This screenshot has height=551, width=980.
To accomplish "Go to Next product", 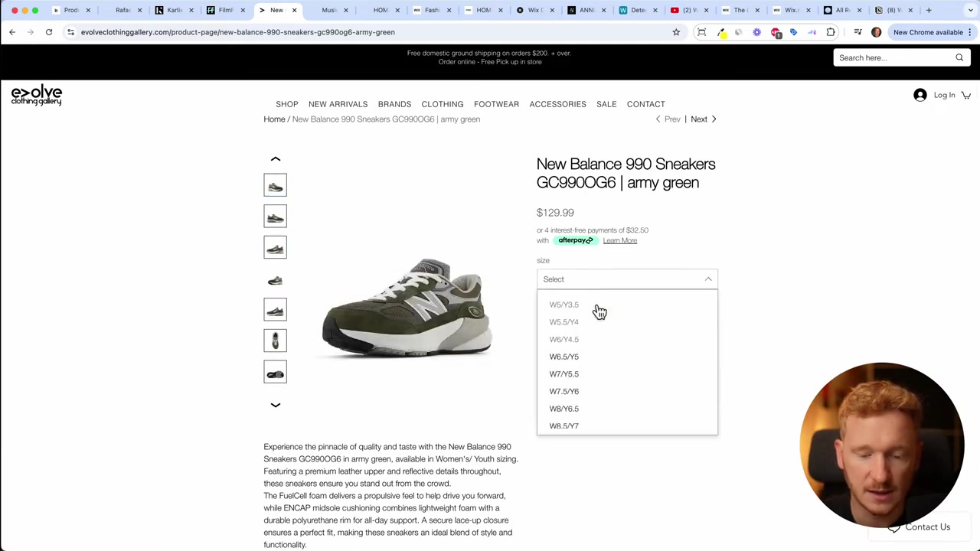I will 704,119.
